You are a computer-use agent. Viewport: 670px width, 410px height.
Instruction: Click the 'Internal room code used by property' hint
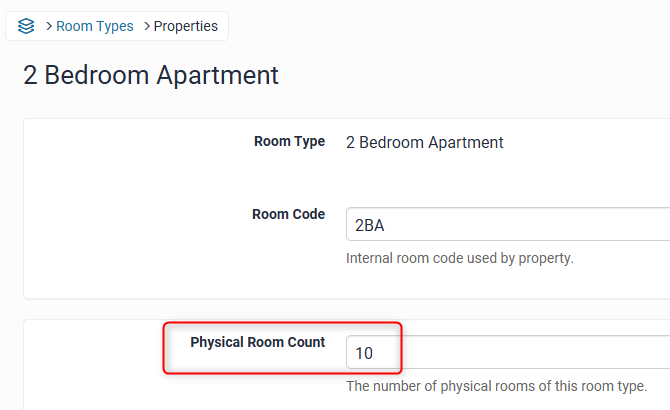pos(459,258)
